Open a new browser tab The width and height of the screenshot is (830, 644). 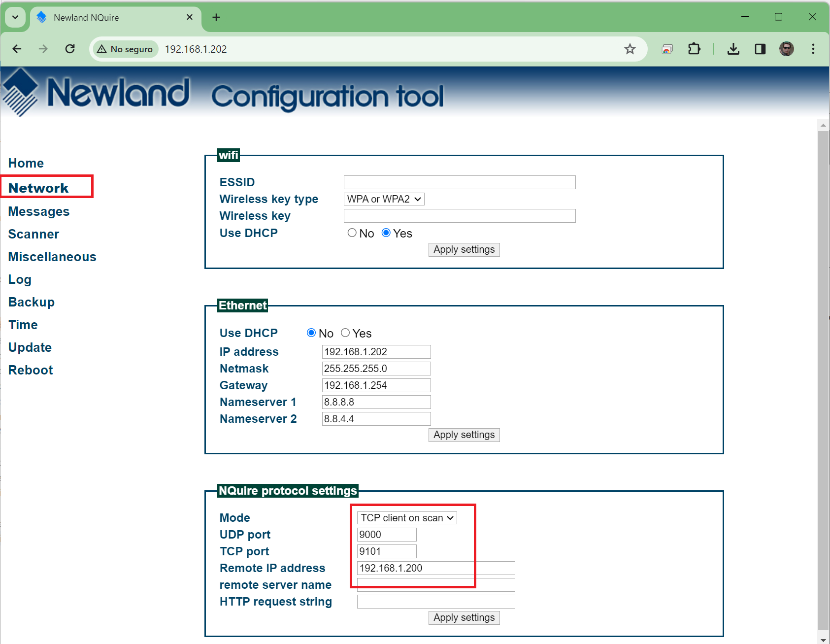pyautogui.click(x=216, y=17)
